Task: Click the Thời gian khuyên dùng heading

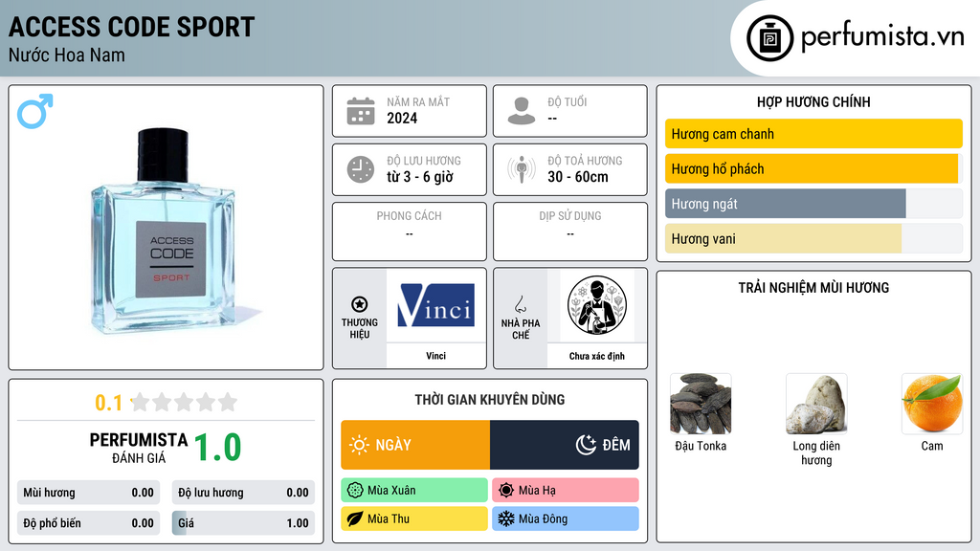Action: point(490,400)
